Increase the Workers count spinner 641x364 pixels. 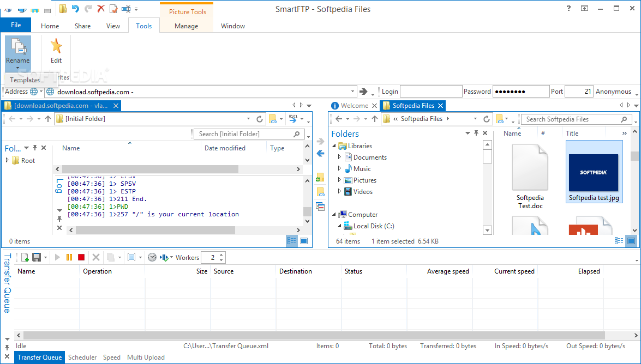point(221,255)
